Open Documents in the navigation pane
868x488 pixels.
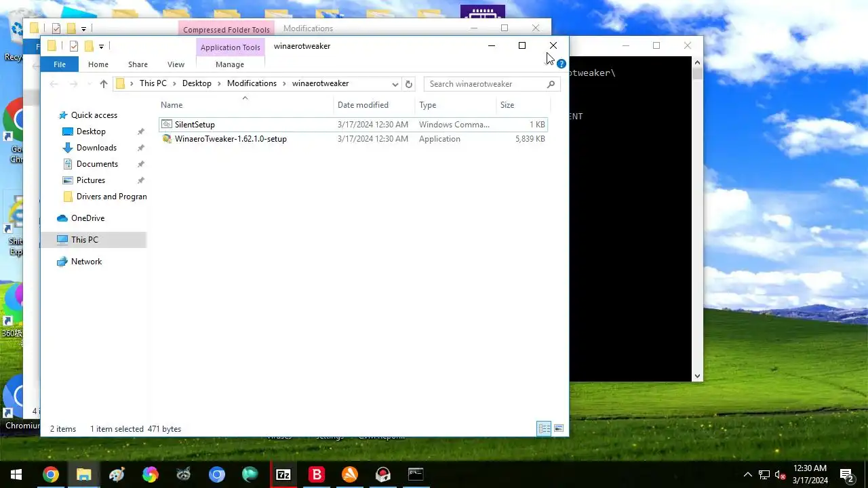(x=97, y=164)
